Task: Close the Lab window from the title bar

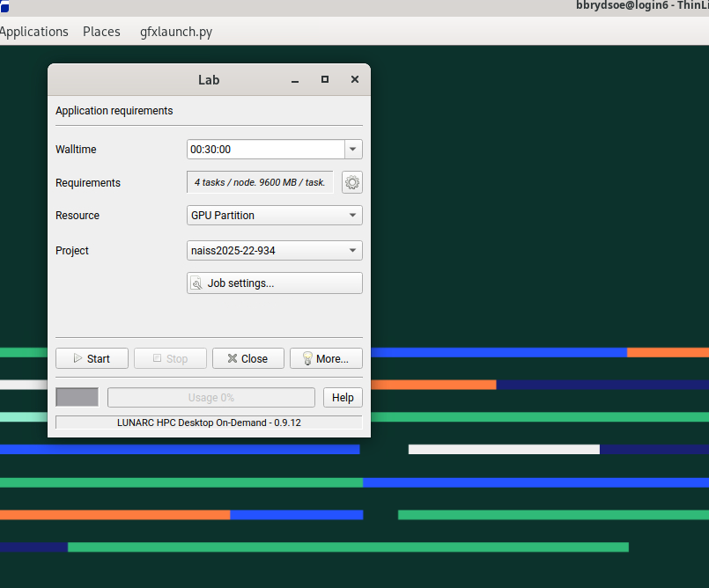Action: (355, 79)
